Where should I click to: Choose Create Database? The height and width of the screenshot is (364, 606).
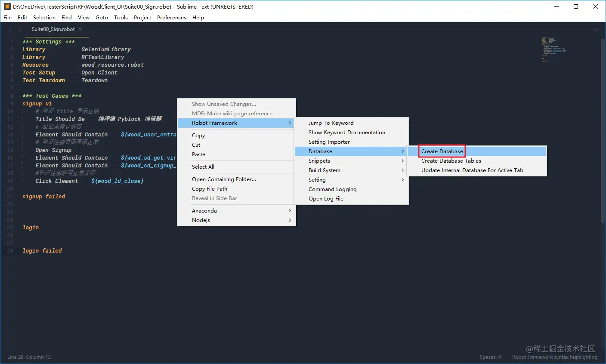(x=477, y=151)
